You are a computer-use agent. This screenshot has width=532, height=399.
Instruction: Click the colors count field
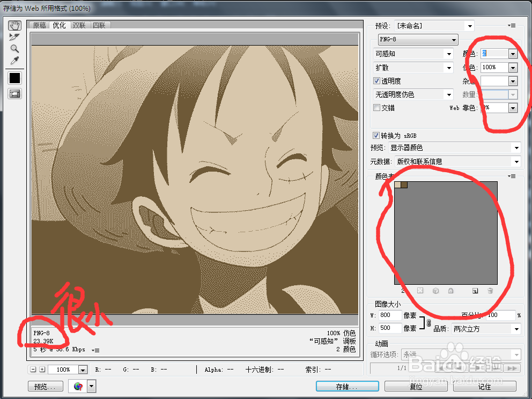point(494,53)
